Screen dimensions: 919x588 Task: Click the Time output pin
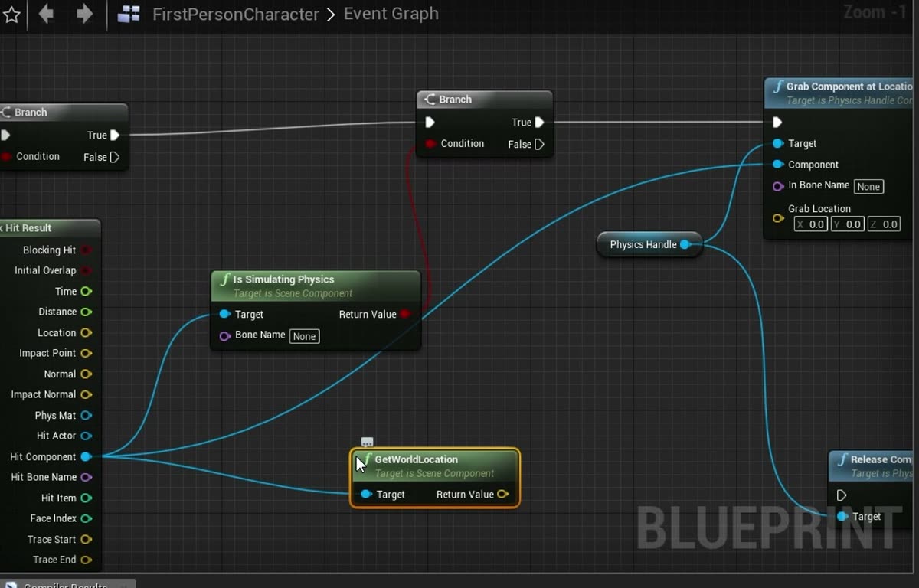pos(86,291)
